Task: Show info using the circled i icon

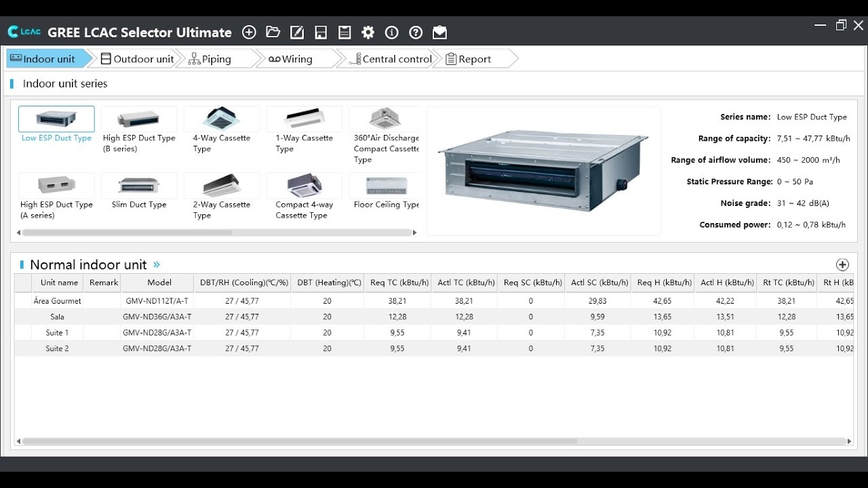Action: point(392,33)
